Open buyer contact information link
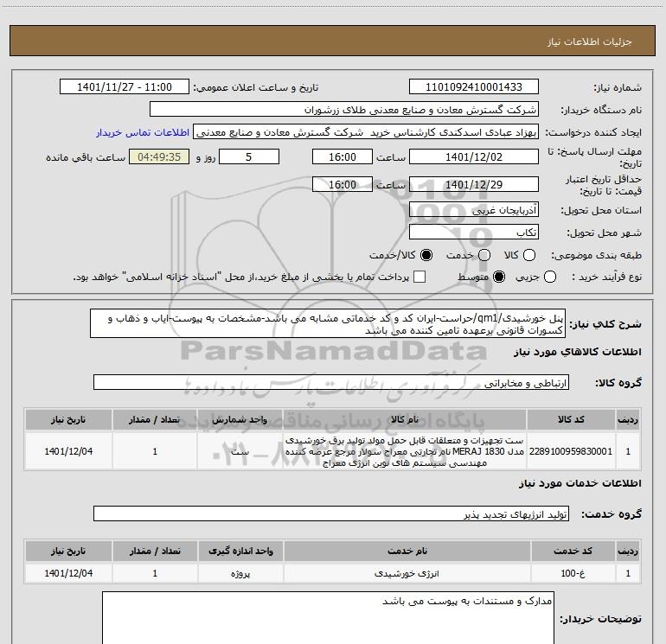The width and height of the screenshot is (666, 644). pos(143,132)
